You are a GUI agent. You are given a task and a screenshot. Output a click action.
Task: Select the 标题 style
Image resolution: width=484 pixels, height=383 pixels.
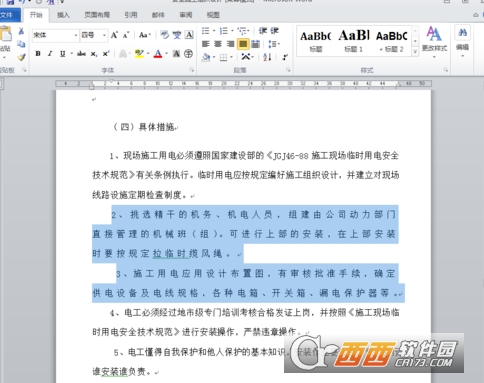[315, 41]
